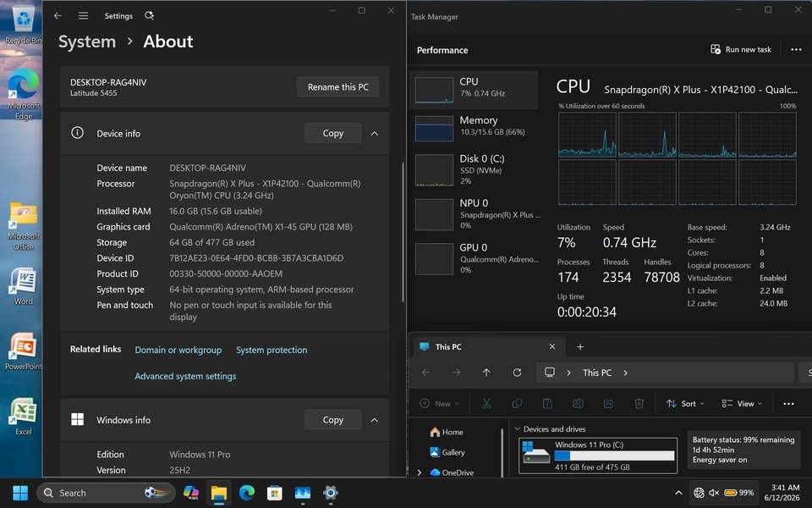The width and height of the screenshot is (812, 508).
Task: Select the Memory performance item
Action: (x=474, y=128)
